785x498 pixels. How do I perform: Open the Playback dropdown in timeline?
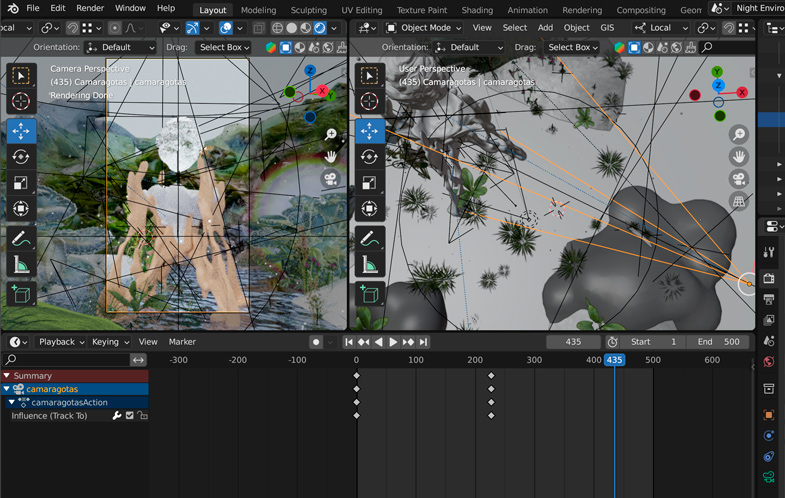[x=60, y=342]
